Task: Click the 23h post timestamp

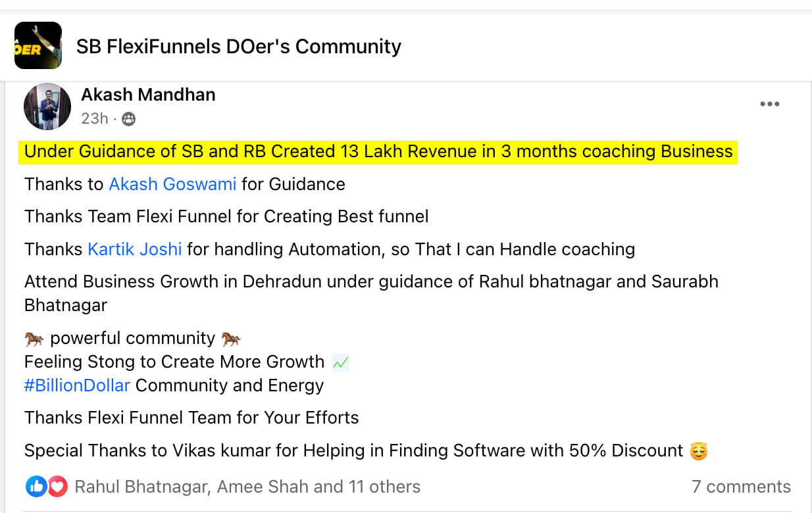Action: [x=94, y=118]
